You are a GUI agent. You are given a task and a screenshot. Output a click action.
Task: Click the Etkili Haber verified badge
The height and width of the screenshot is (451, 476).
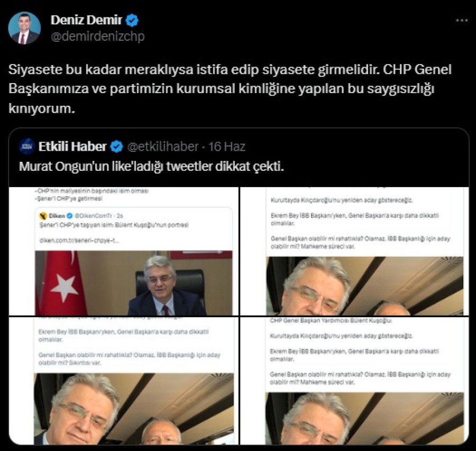tap(116, 146)
